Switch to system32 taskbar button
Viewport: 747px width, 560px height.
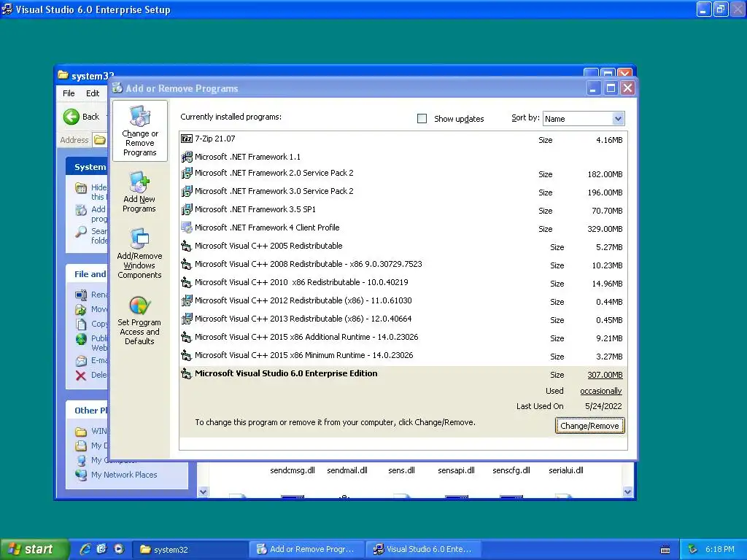click(x=190, y=550)
